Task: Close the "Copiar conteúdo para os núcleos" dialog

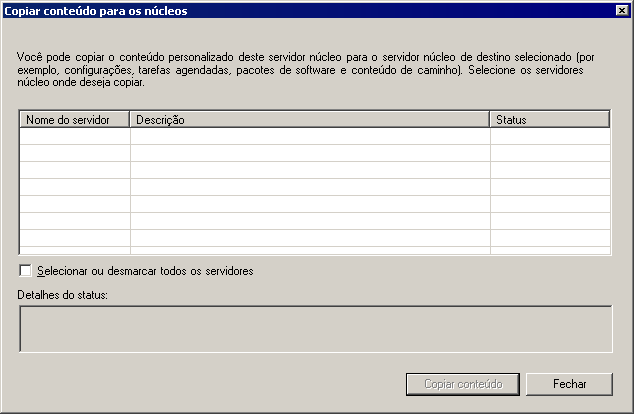Action: click(x=622, y=11)
